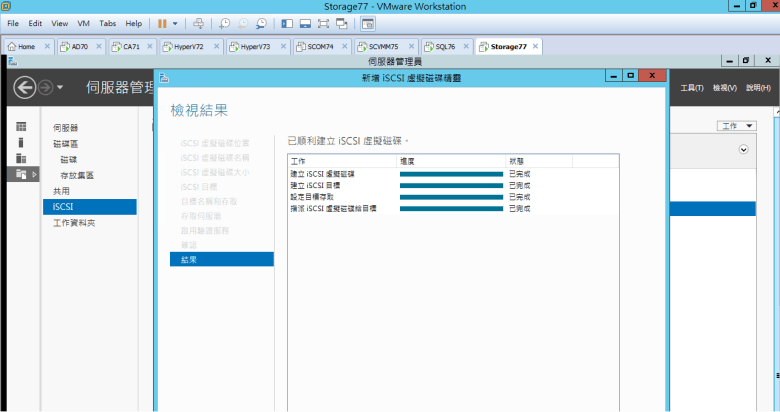Click the progress bar for 建立 iSCSI 虛擬磁碟
The height and width of the screenshot is (412, 780).
pyautogui.click(x=451, y=174)
